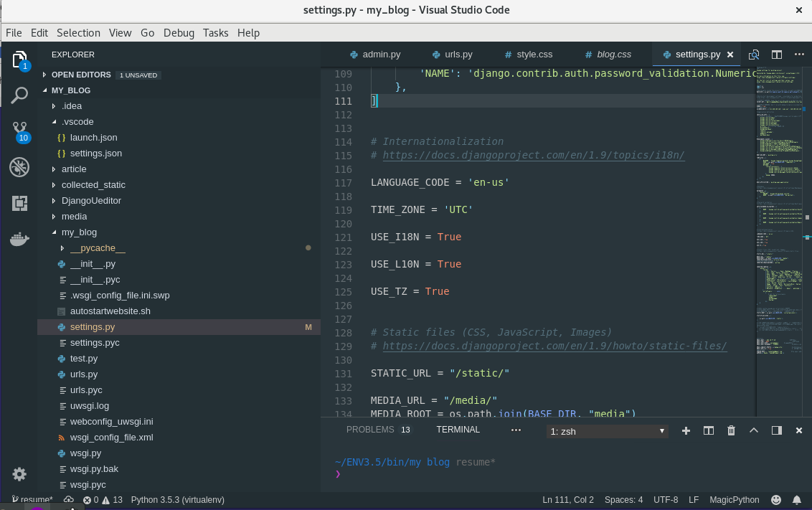Open the Extensions view icon
812x510 pixels.
pyautogui.click(x=19, y=204)
